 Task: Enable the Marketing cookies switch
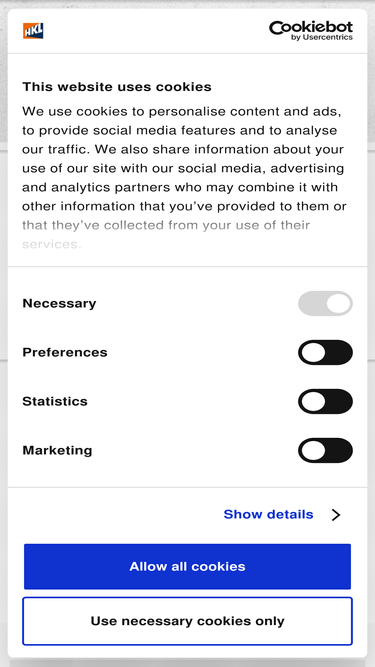coord(325,450)
